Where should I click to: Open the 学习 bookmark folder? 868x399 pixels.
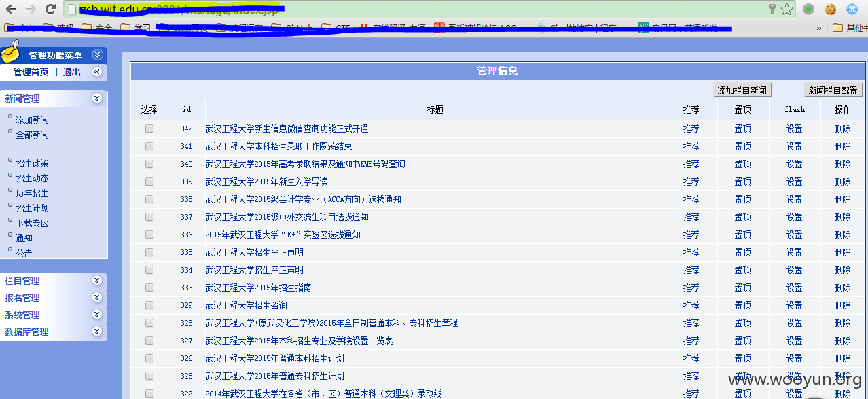[x=136, y=28]
